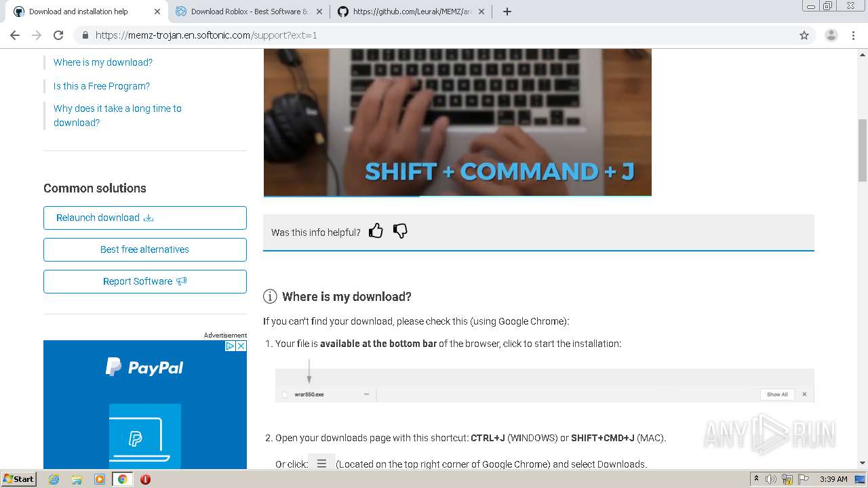Close the GitHub MEMZ tab
868x488 pixels.
click(481, 12)
